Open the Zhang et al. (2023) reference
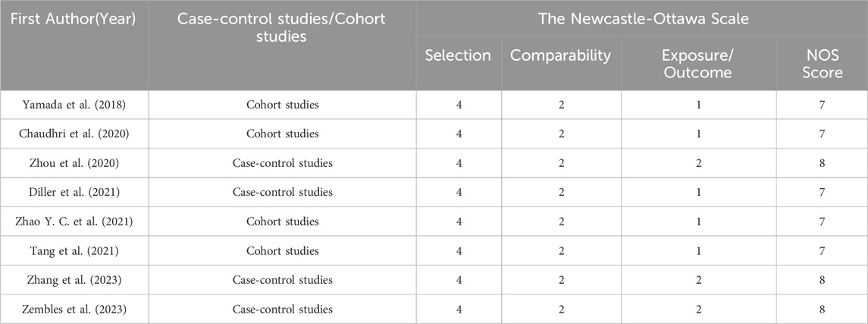Viewport: 868px width, 324px height. pos(74,280)
